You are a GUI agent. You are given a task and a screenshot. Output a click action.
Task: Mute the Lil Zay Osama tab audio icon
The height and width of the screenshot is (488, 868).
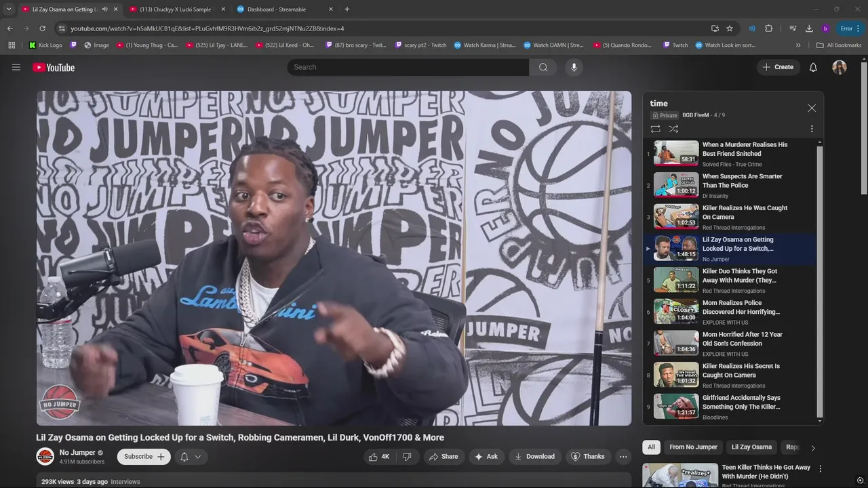coord(104,9)
